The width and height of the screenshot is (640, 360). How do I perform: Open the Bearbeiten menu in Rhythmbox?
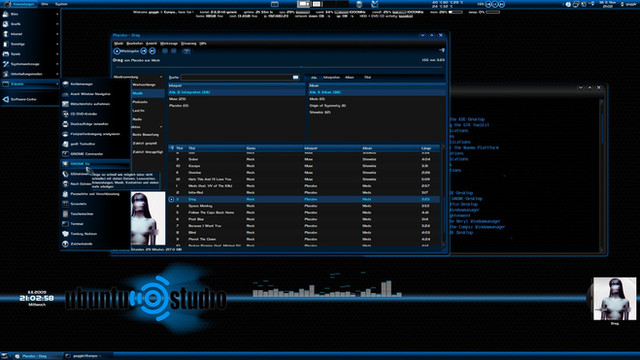[x=135, y=43]
